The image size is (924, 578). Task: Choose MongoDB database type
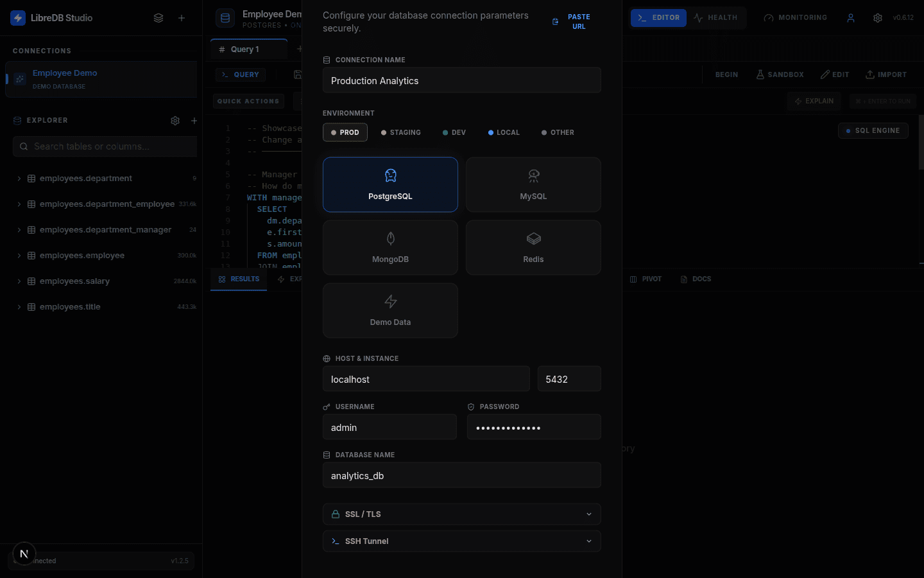[x=390, y=248]
